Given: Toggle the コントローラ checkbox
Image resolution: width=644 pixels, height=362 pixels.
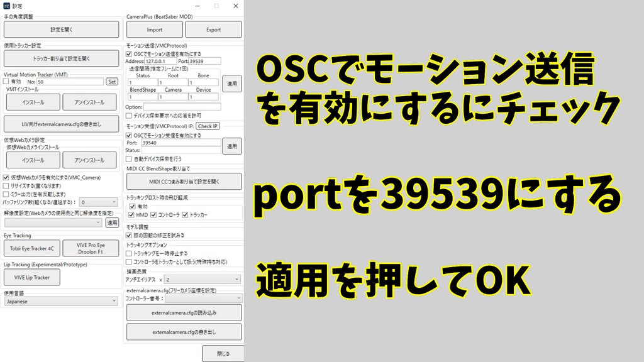Looking at the screenshot, I should [153, 215].
